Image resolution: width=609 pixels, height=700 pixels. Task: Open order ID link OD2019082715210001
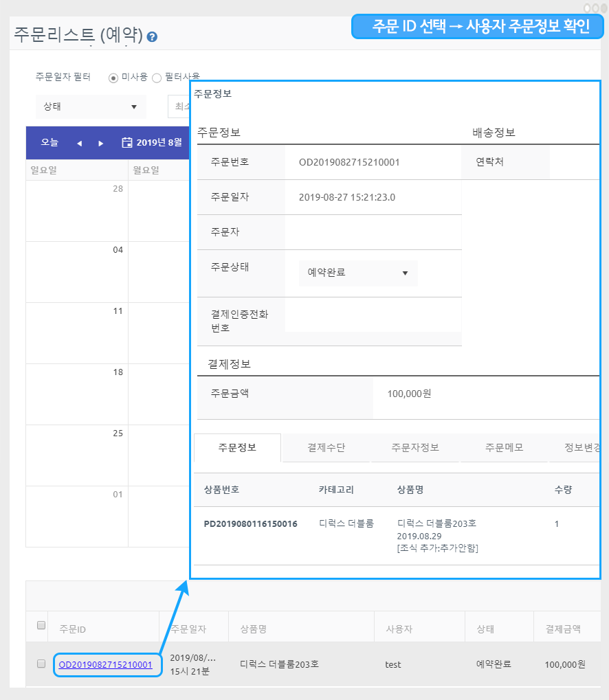tap(105, 664)
